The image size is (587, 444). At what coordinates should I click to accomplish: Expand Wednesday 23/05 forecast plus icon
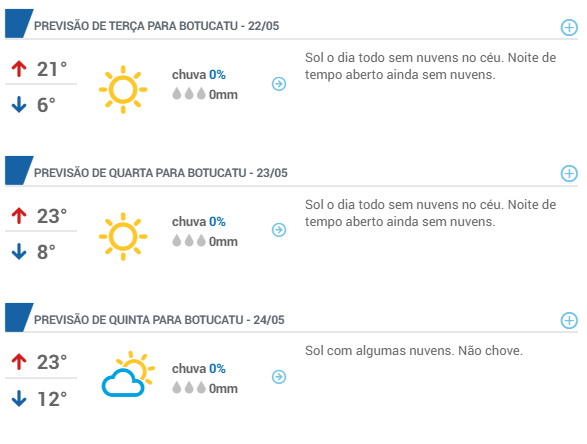(569, 173)
